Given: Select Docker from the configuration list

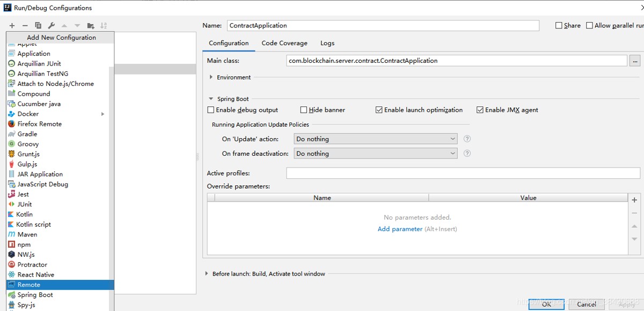Looking at the screenshot, I should [28, 114].
